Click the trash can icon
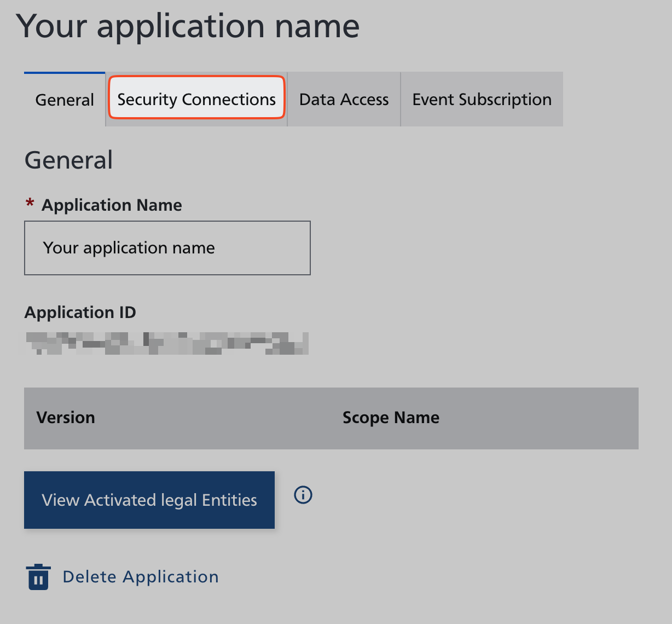Viewport: 672px width, 624px height. pyautogui.click(x=38, y=577)
